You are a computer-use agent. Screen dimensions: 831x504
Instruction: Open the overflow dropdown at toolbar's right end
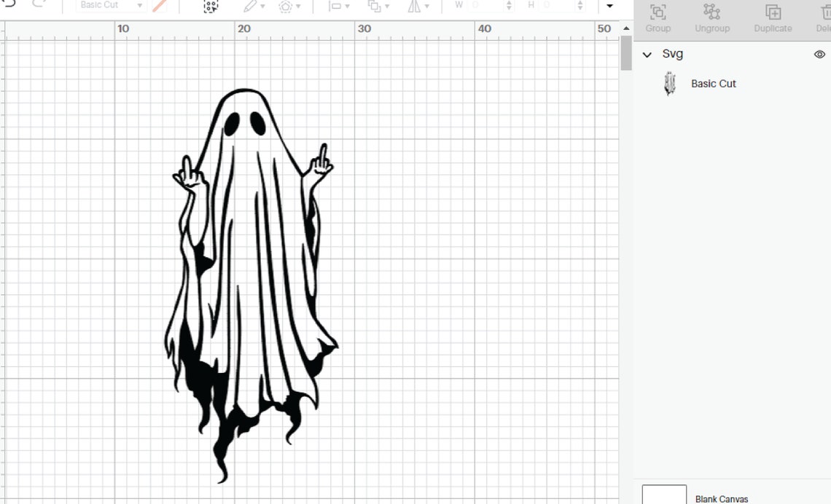coord(609,6)
